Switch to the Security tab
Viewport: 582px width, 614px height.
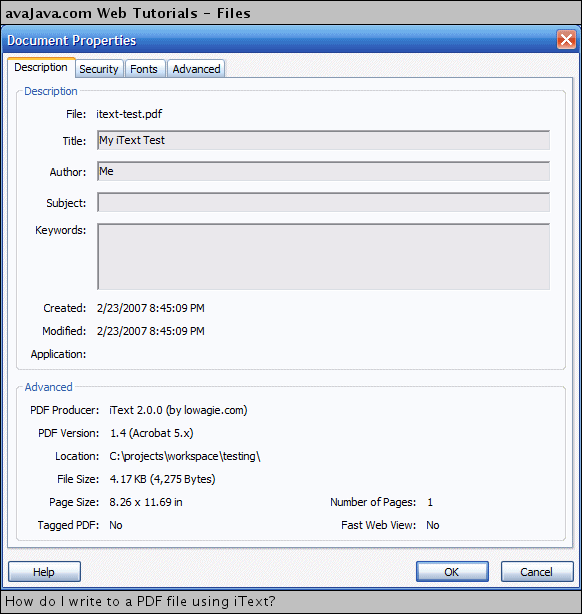(x=99, y=69)
